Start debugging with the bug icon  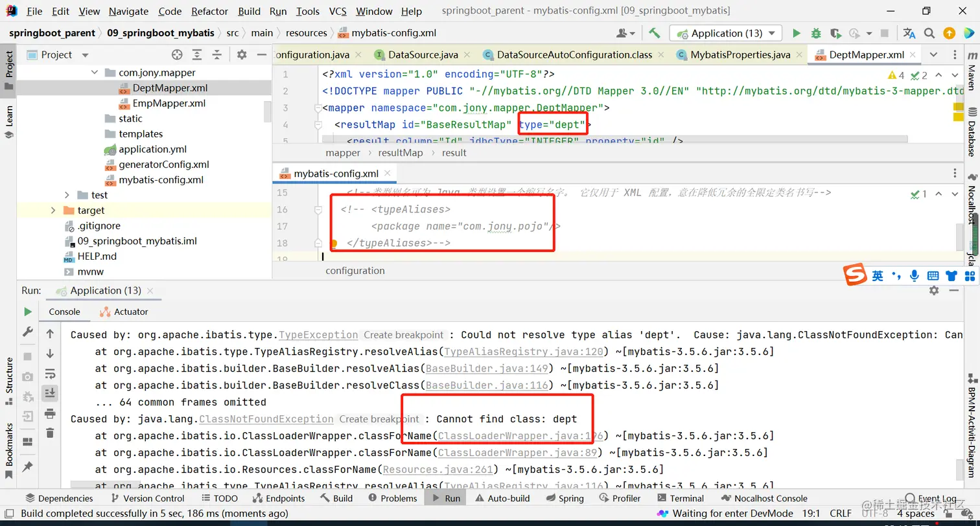click(816, 33)
